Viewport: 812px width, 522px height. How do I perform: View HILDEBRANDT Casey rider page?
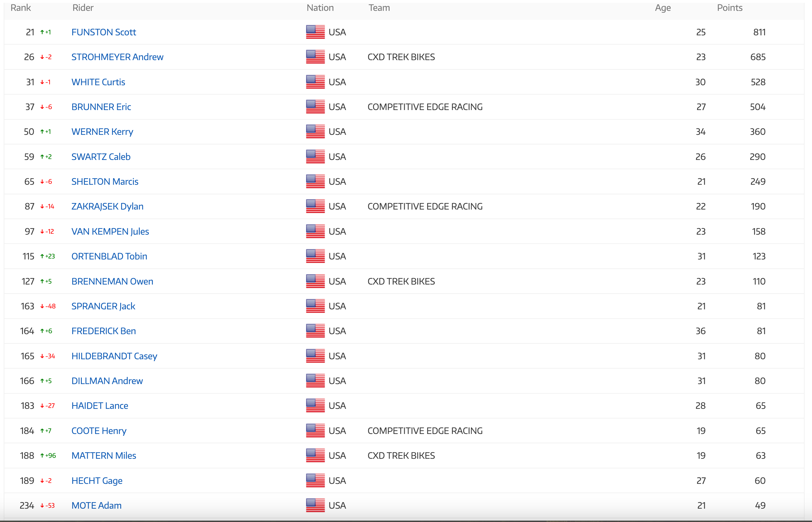[x=114, y=356]
